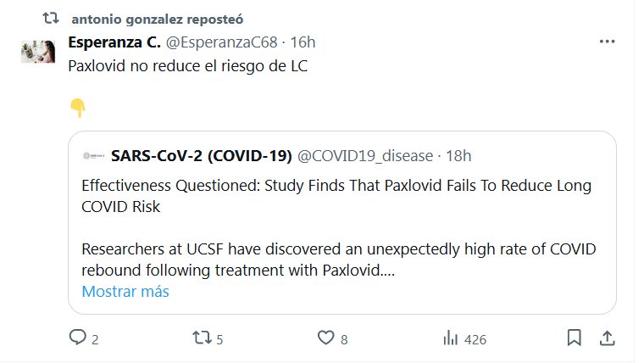Click the tweet text about Paxlovid
Image resolution: width=644 pixels, height=363 pixels.
pos(186,66)
